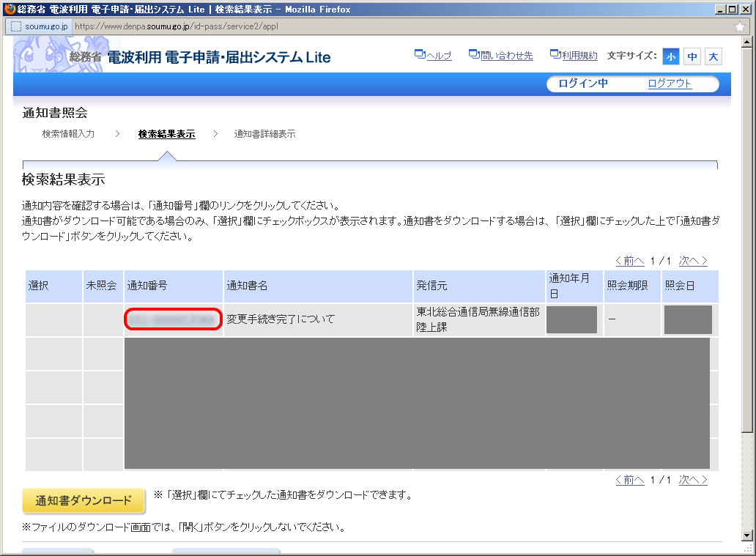The width and height of the screenshot is (756, 556).
Task: Minimize the Firefox window
Action: click(720, 10)
